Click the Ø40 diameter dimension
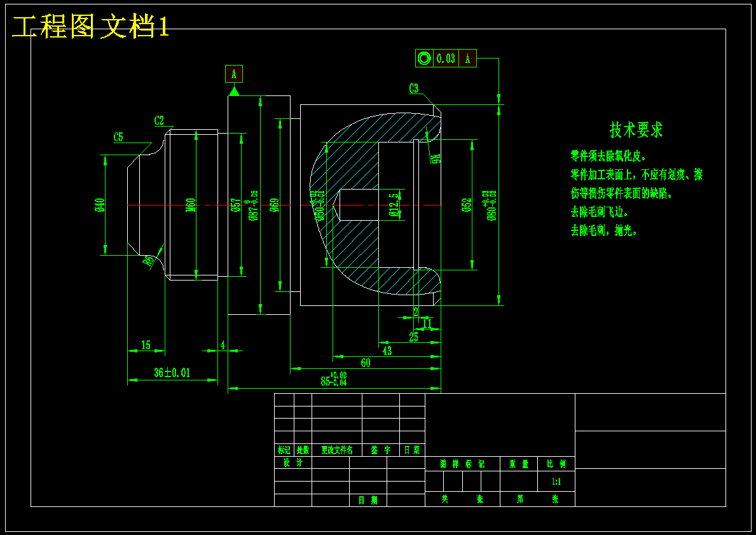The height and width of the screenshot is (535, 756). [x=100, y=205]
